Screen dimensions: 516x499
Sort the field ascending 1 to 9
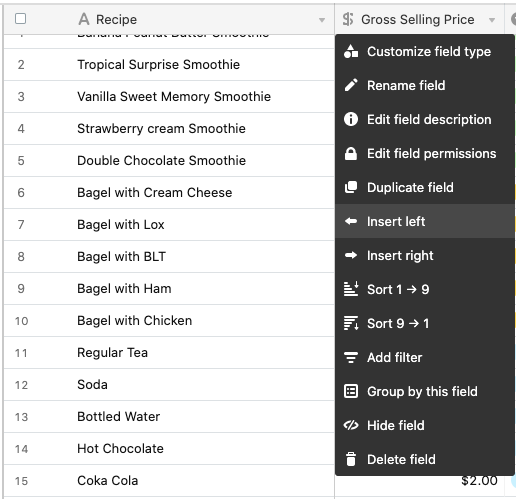click(x=425, y=289)
